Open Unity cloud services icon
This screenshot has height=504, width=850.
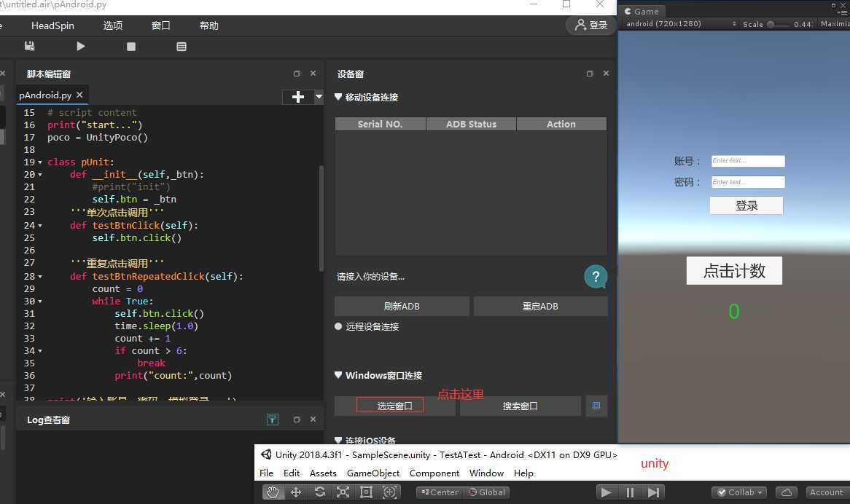(786, 492)
